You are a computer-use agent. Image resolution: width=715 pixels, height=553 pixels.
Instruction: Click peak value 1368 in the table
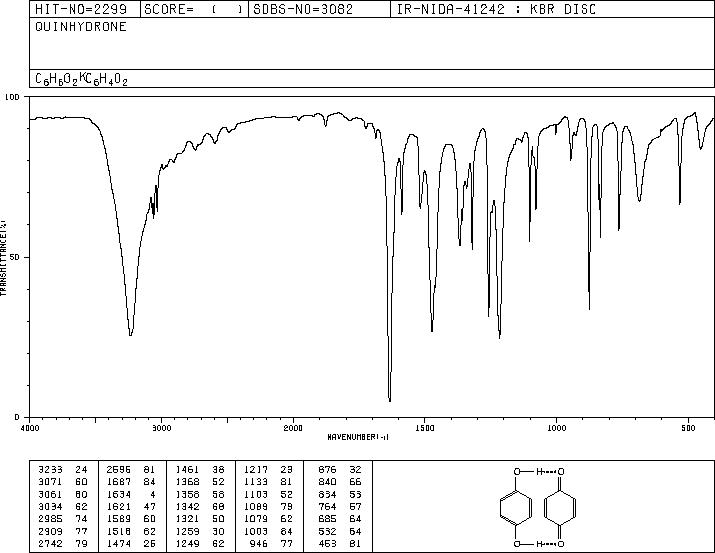click(187, 482)
